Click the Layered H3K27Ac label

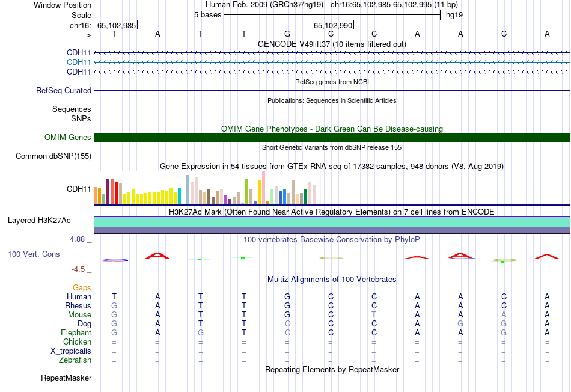click(x=39, y=221)
